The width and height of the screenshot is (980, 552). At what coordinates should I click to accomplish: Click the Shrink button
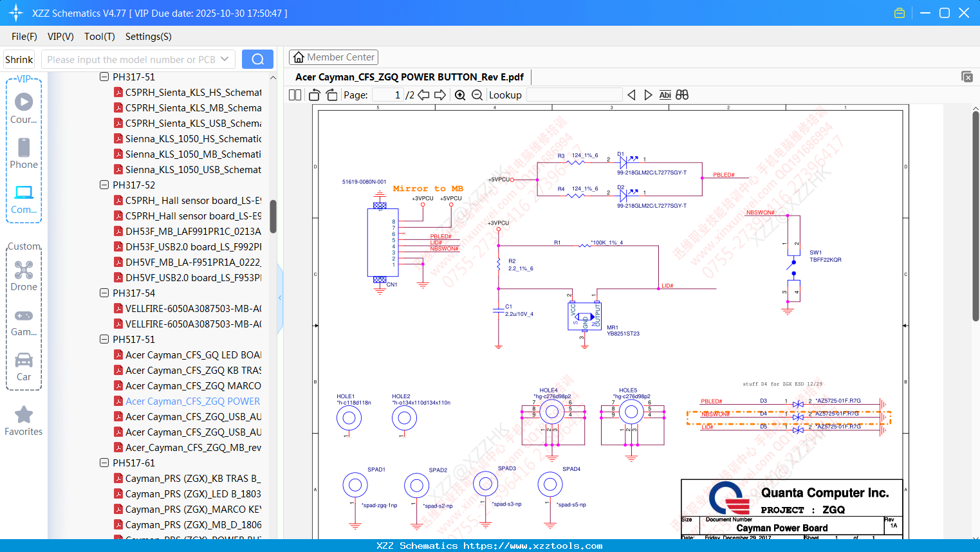click(x=19, y=59)
